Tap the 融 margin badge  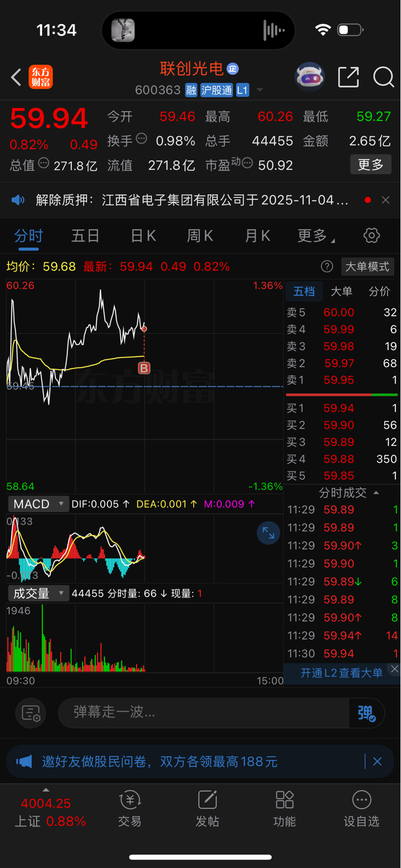point(191,90)
